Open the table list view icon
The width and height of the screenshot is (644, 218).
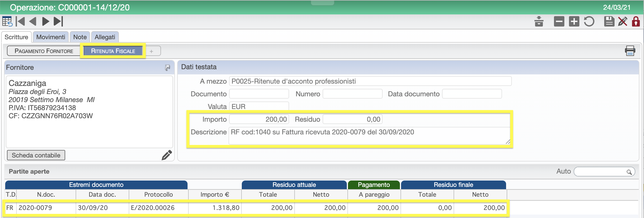(x=7, y=21)
